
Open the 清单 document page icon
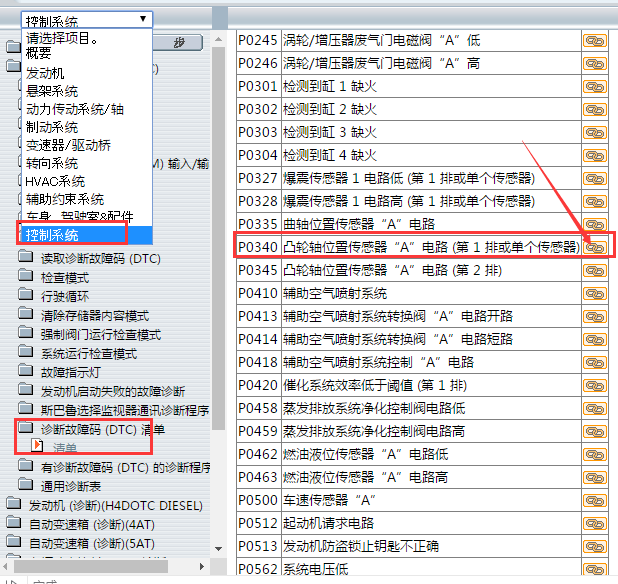pyautogui.click(x=37, y=445)
